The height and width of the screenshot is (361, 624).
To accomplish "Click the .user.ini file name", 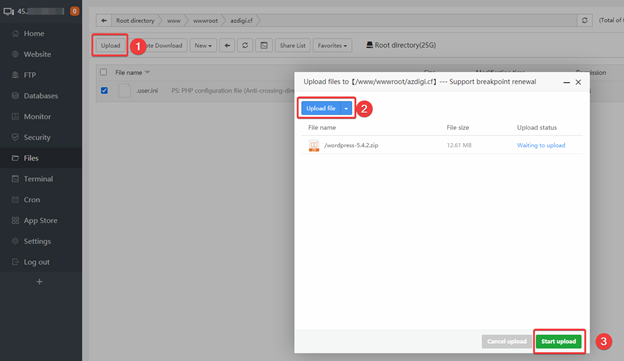I will [147, 91].
